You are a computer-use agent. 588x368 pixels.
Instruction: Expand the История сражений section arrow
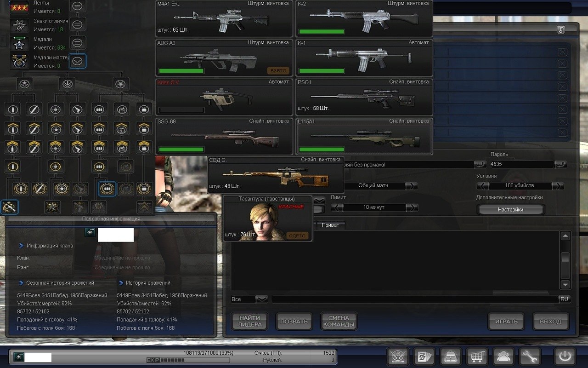[121, 283]
